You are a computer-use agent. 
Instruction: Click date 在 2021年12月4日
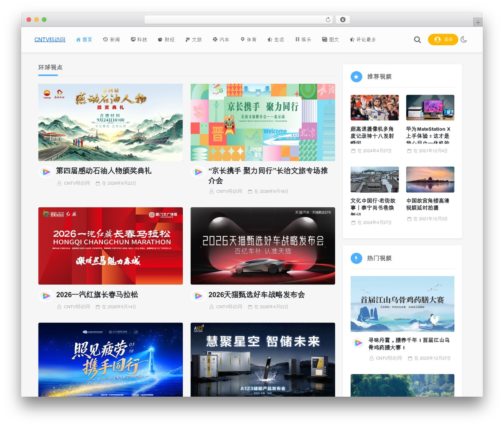click(x=430, y=151)
